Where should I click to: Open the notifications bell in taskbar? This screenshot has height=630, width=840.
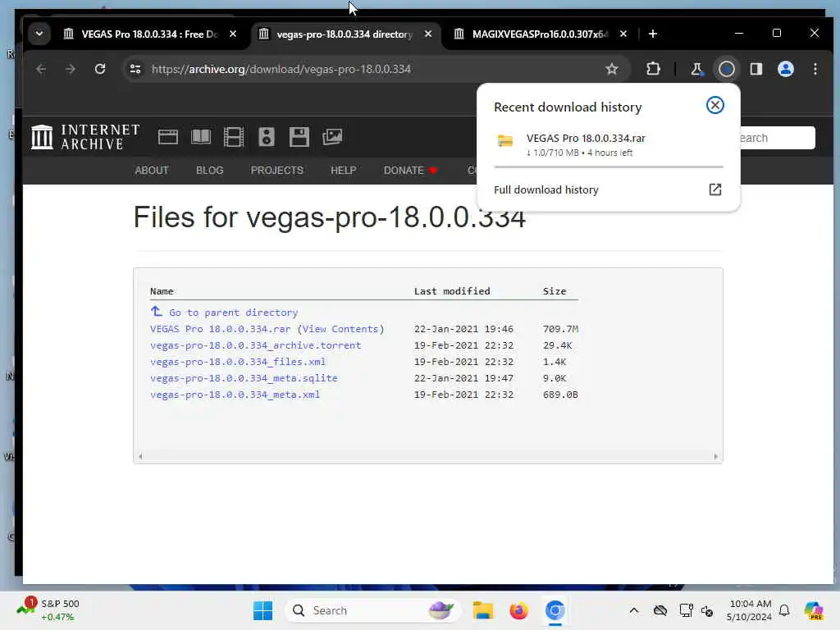click(784, 610)
